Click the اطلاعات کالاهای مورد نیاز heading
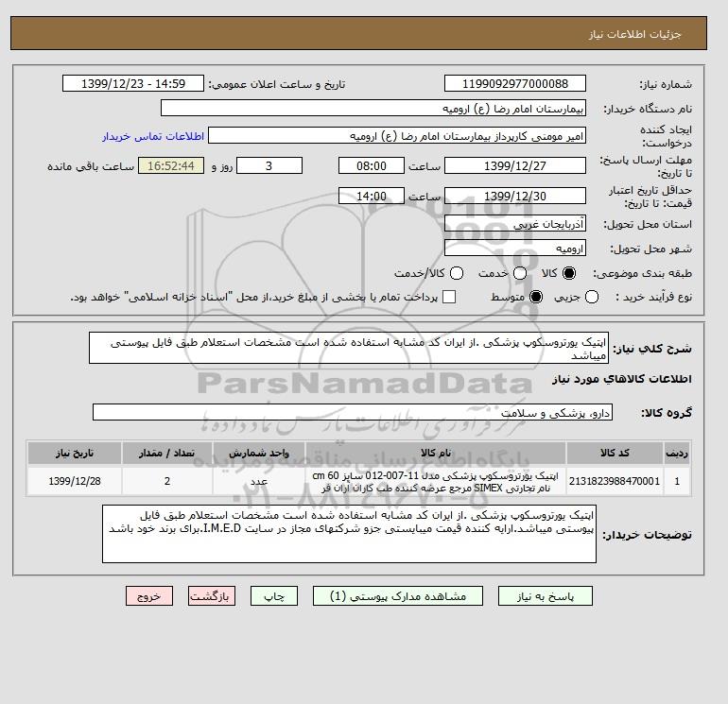This screenshot has height=704, width=728. point(622,379)
